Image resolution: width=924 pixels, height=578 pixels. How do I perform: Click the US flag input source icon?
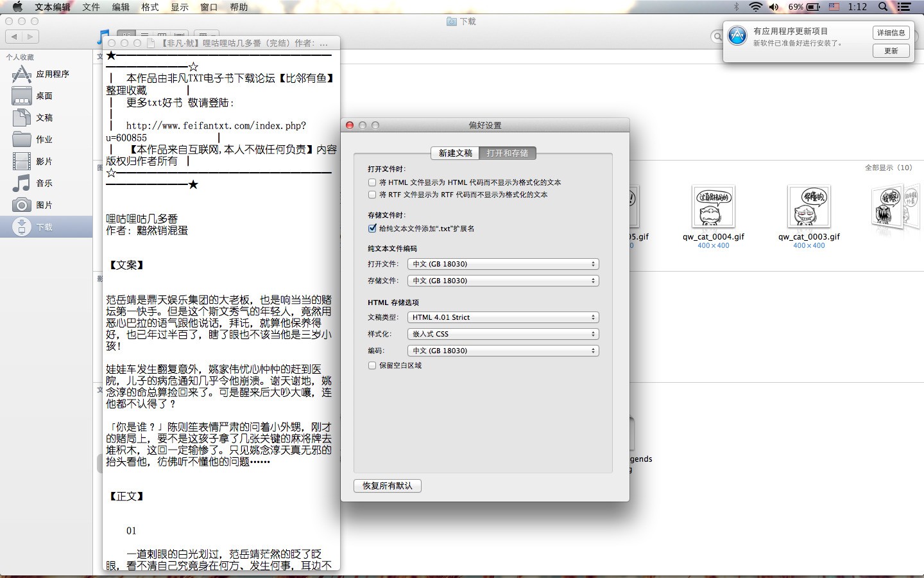834,7
